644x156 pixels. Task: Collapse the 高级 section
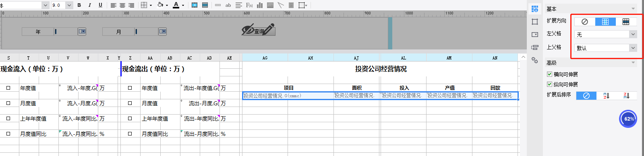[633, 63]
